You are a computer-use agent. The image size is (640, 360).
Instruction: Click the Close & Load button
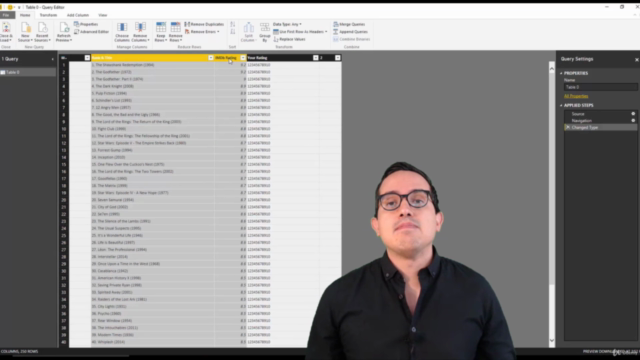(6, 32)
